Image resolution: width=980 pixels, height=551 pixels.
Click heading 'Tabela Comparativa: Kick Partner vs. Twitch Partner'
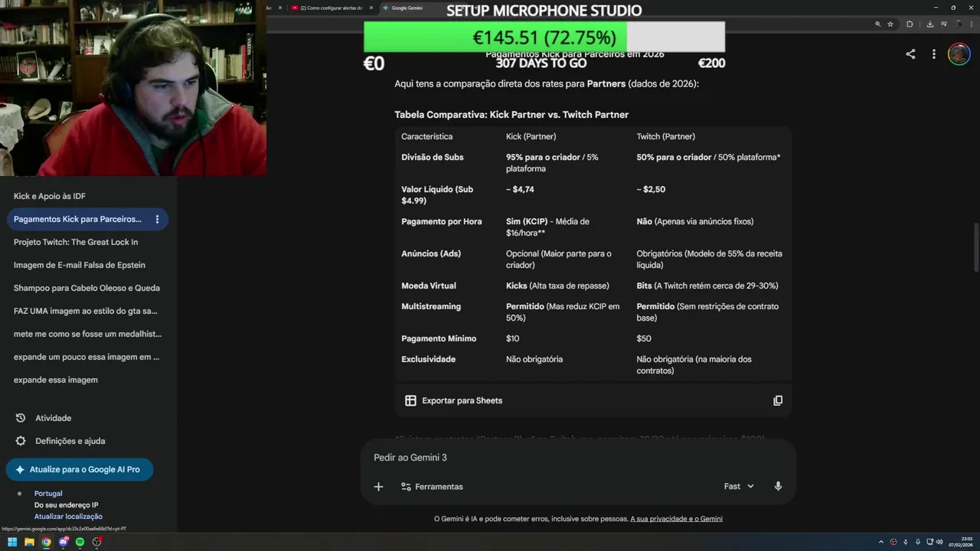(511, 115)
